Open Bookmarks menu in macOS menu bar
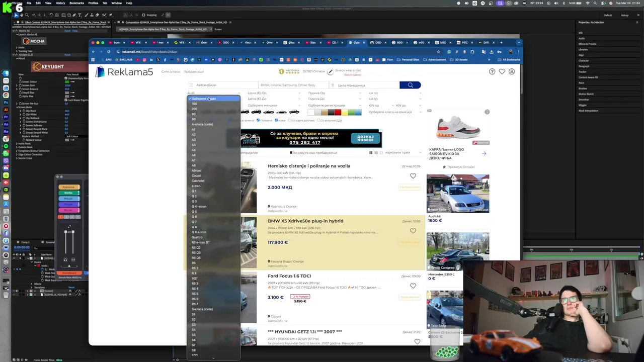This screenshot has width=644, height=362. (x=76, y=3)
